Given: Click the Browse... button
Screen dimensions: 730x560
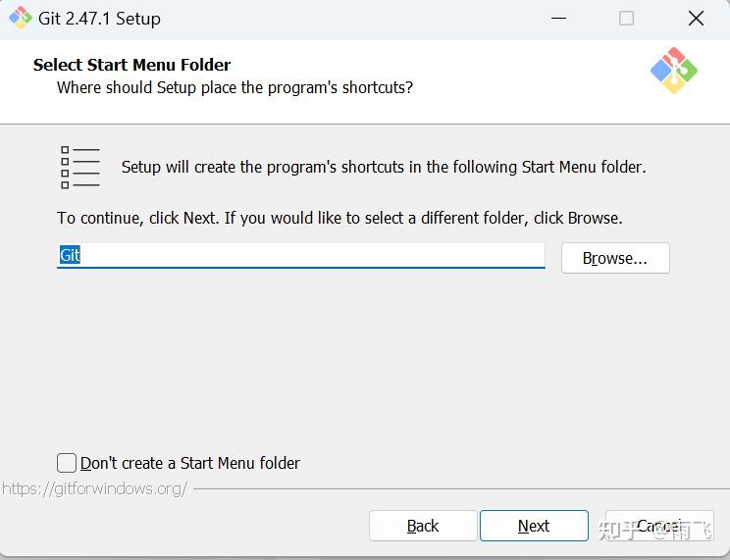Looking at the screenshot, I should pyautogui.click(x=615, y=258).
